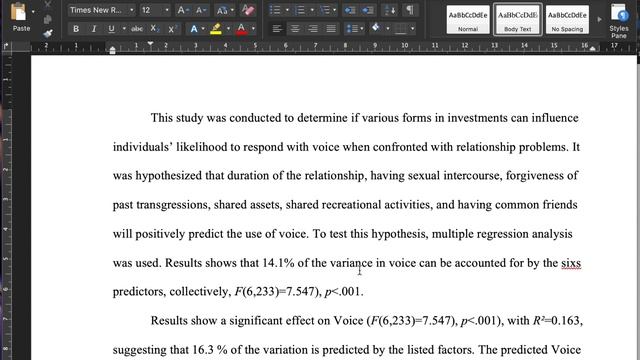Open Line and Paragraph Spacing menu
640x360 pixels.
[354, 29]
